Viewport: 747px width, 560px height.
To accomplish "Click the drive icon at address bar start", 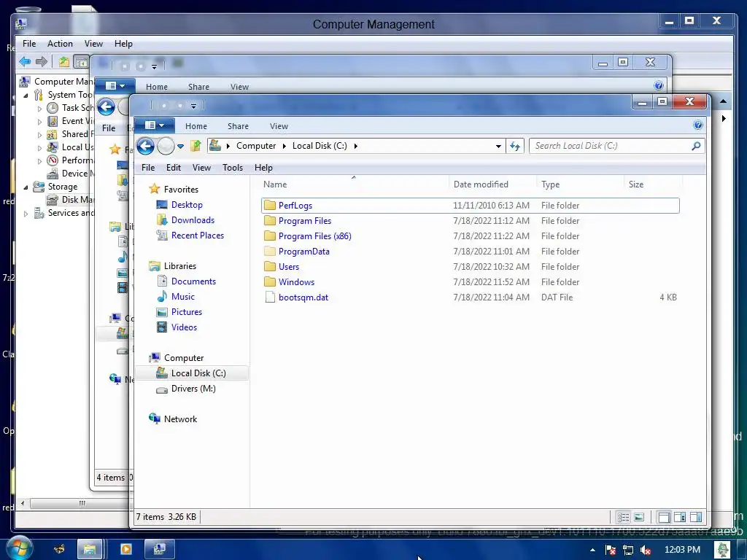I will [215, 146].
